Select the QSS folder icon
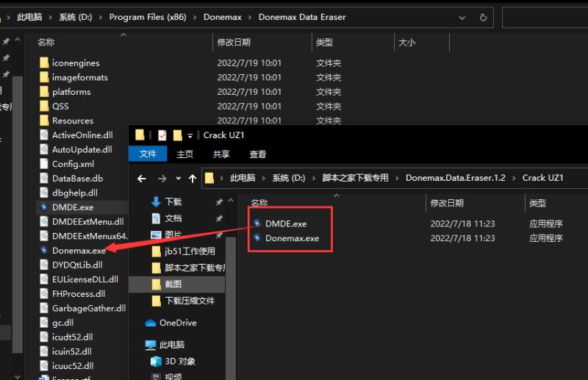 point(44,106)
